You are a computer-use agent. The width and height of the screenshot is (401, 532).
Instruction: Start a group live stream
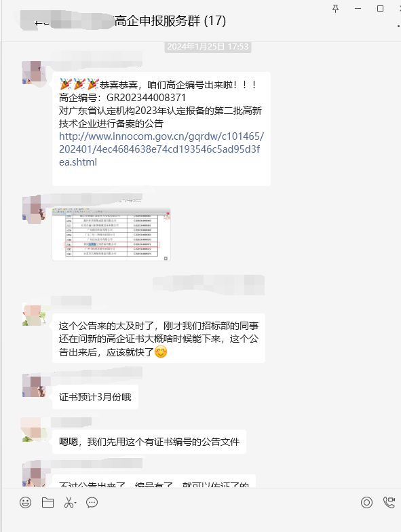tap(366, 502)
